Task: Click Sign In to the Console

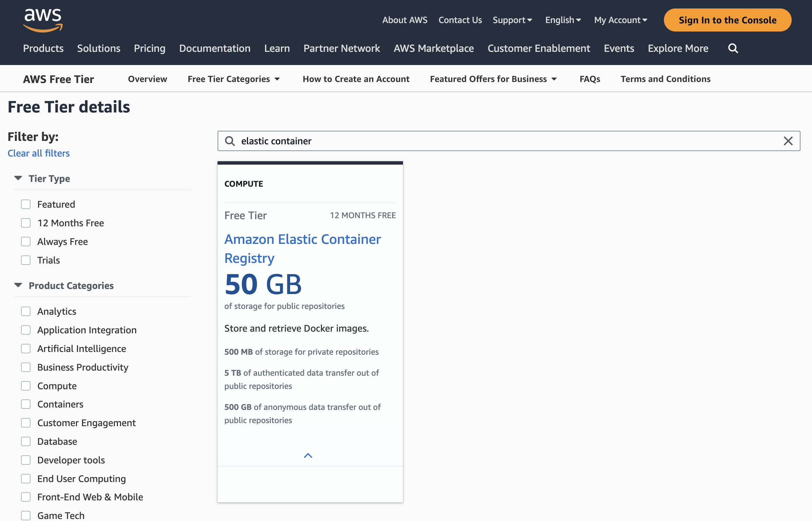Action: 728,20
